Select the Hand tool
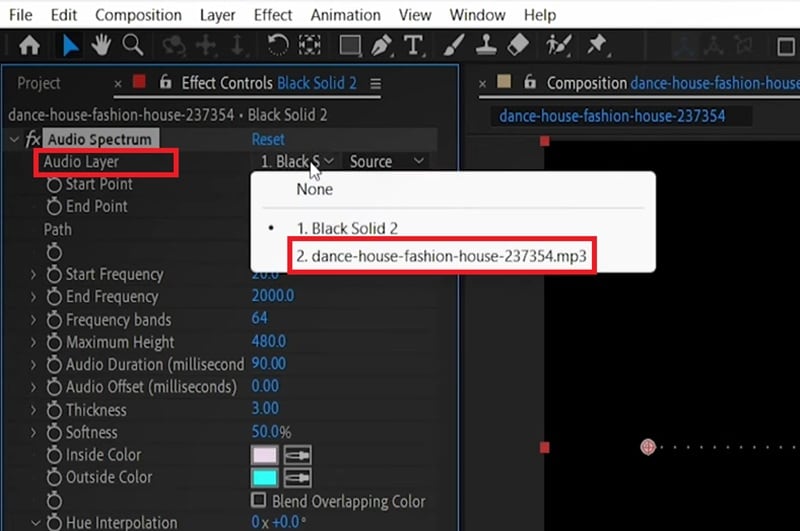 pos(101,45)
